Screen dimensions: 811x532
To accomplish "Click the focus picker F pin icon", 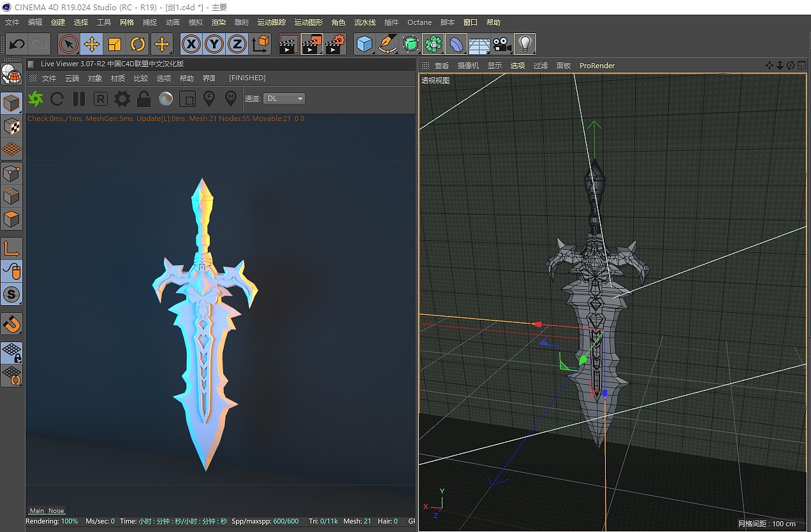I will click(208, 99).
